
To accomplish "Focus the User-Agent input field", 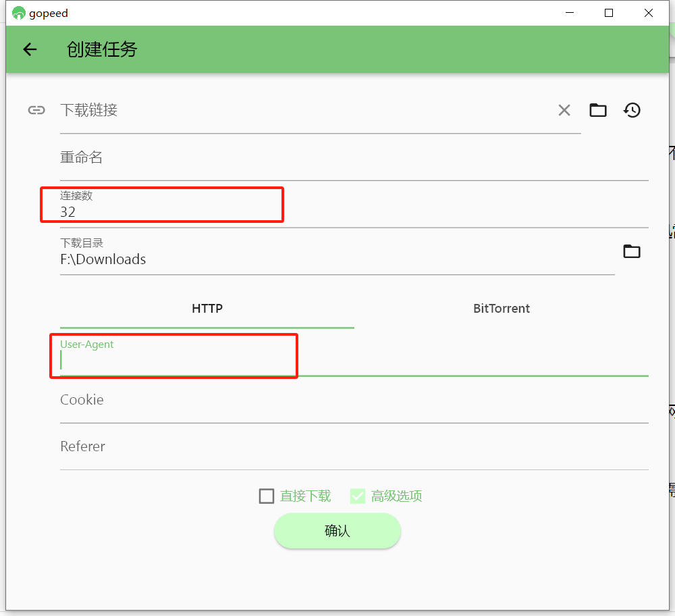I will pos(202,360).
